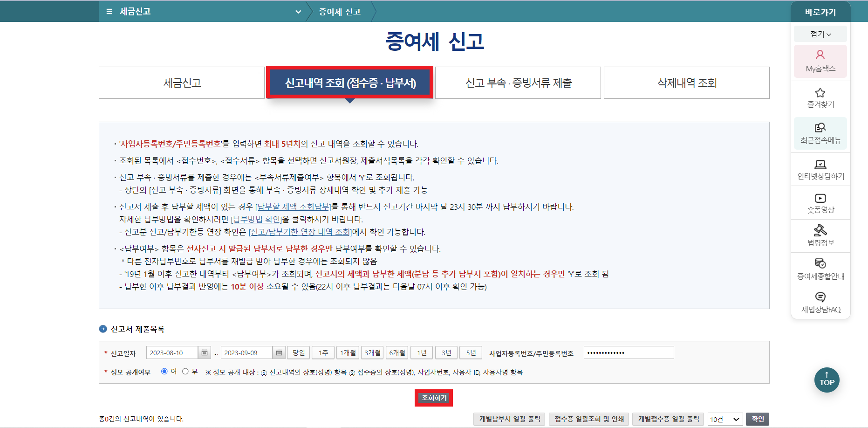Open the calendar icon beside the start date
868x428 pixels.
204,352
